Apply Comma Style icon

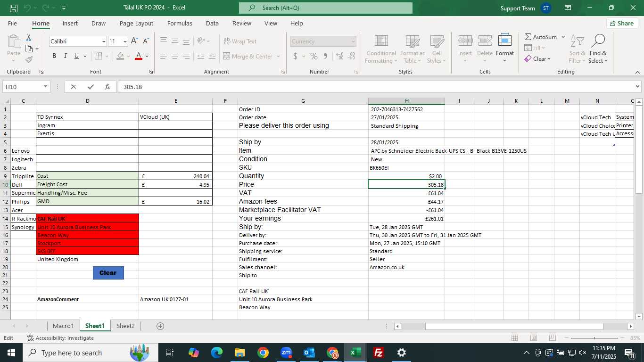pos(325,56)
